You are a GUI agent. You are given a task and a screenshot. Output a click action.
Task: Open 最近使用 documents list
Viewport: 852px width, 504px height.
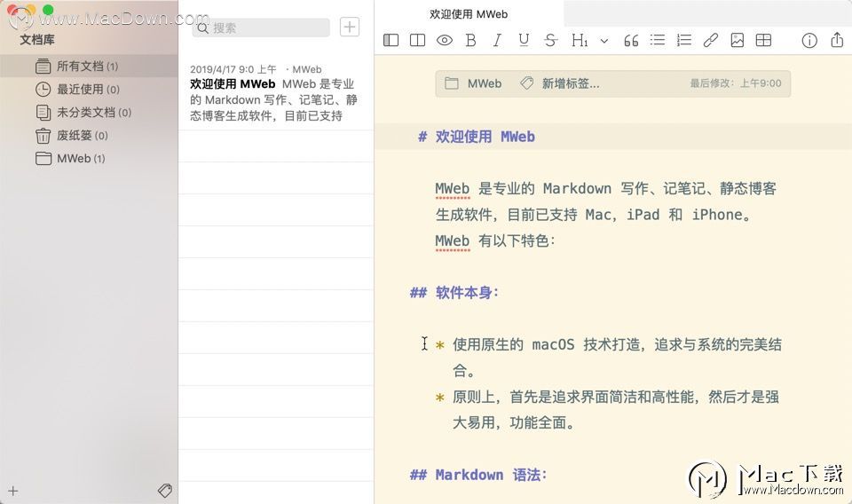pyautogui.click(x=89, y=89)
